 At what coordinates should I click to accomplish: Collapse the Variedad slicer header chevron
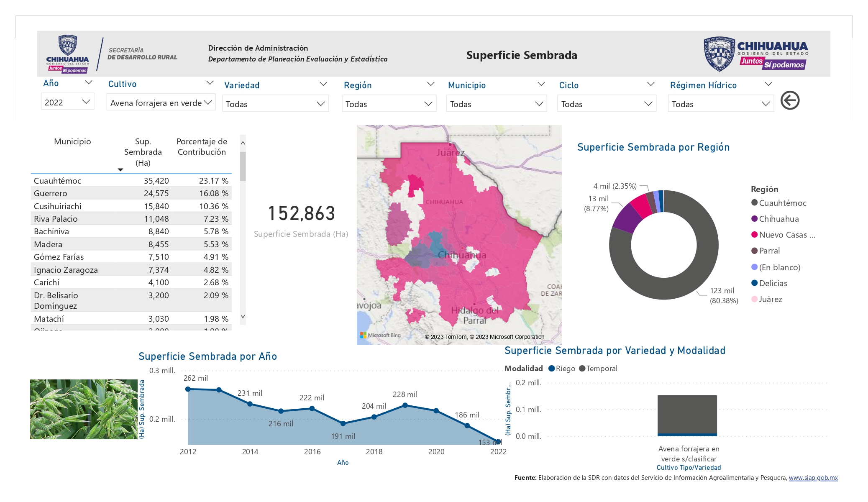tap(323, 84)
